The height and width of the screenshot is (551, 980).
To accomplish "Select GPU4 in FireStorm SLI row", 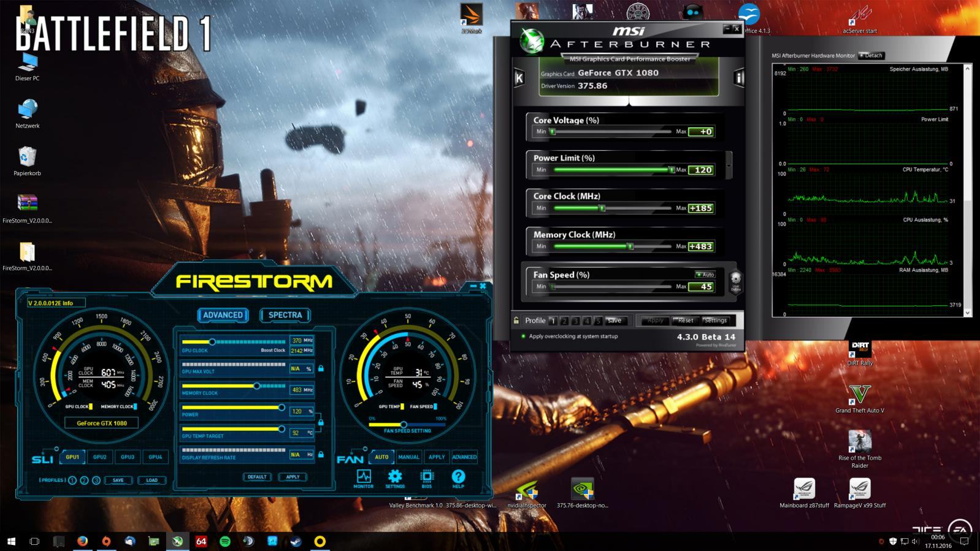I will (x=155, y=457).
